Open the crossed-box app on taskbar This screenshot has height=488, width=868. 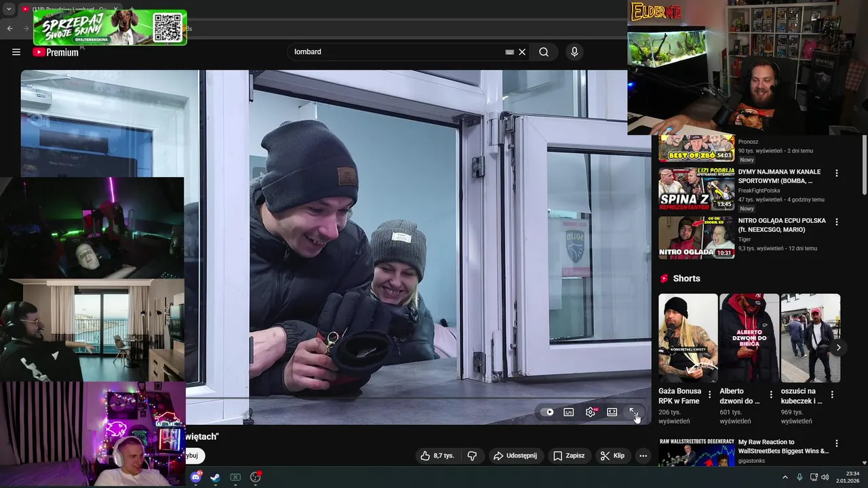pos(235,477)
